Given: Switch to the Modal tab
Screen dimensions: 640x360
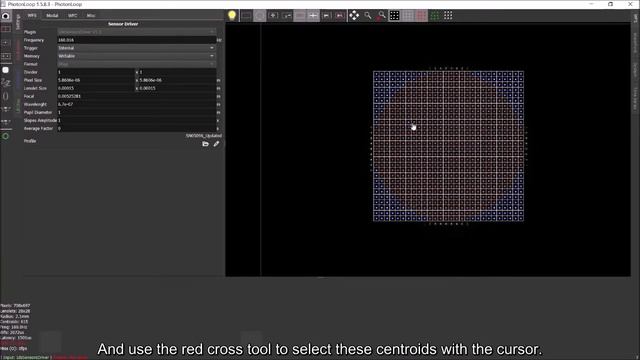Looking at the screenshot, I should pos(52,16).
